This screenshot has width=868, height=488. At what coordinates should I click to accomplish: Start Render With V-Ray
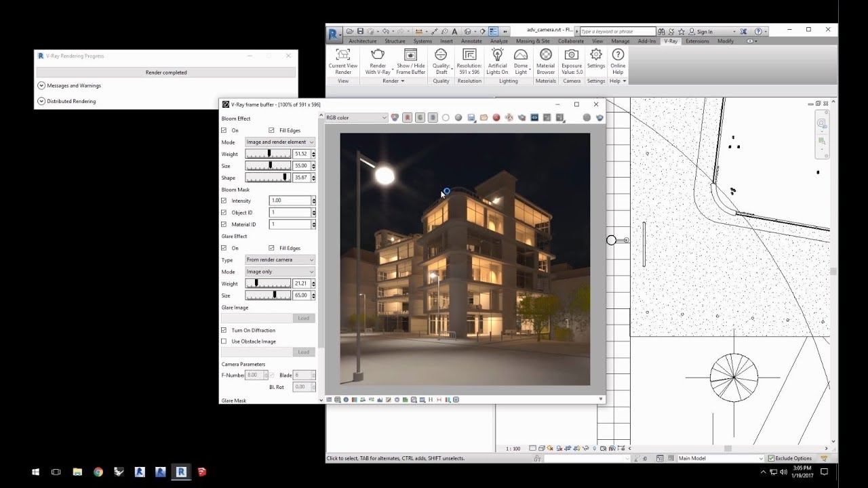pyautogui.click(x=378, y=61)
